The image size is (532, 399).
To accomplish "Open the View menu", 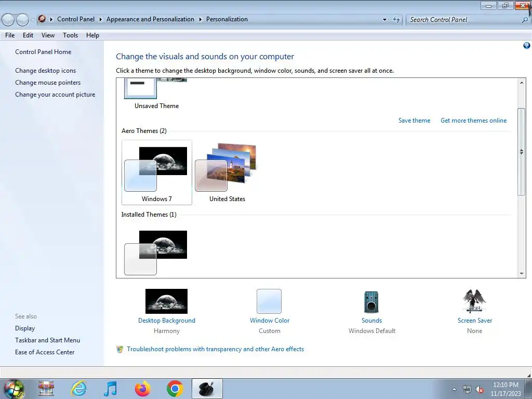I will (48, 35).
